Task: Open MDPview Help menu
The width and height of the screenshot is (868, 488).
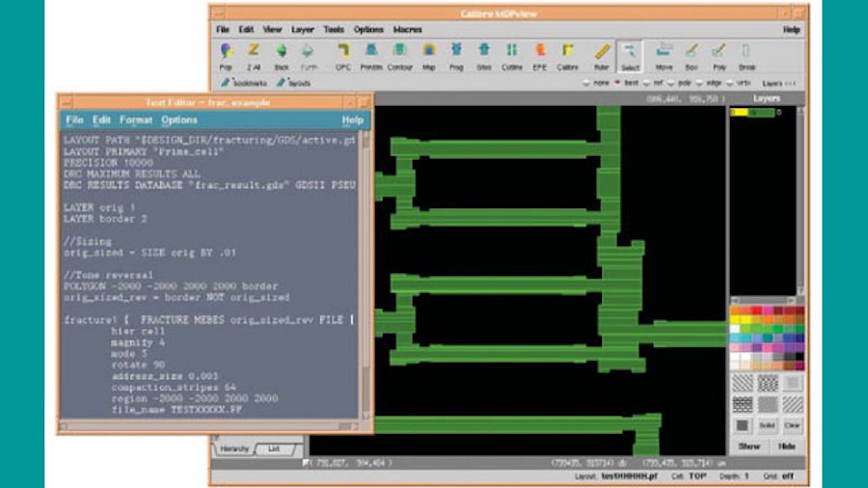Action: [x=792, y=30]
